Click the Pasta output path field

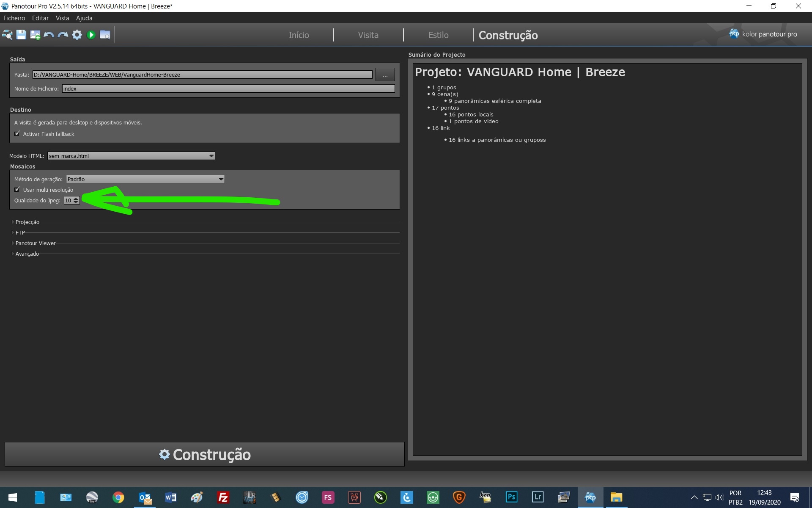202,75
